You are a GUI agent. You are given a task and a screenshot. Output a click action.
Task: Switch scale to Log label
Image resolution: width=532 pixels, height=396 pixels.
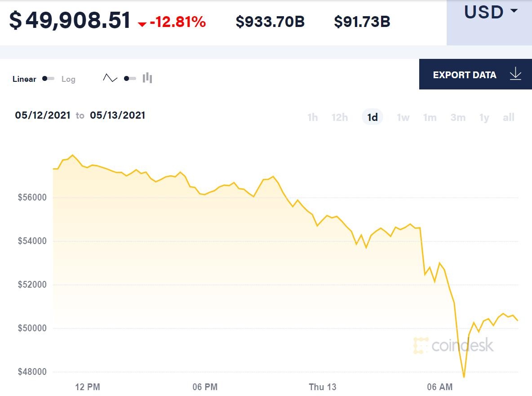pyautogui.click(x=68, y=79)
